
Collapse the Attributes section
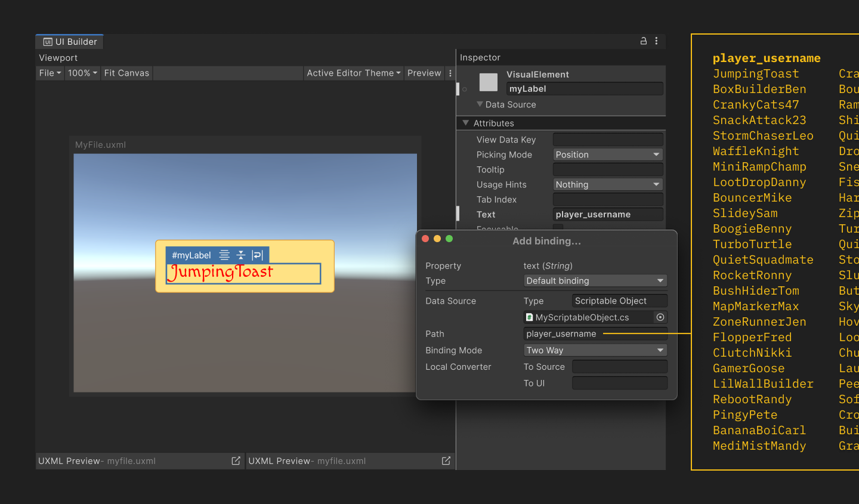(466, 123)
